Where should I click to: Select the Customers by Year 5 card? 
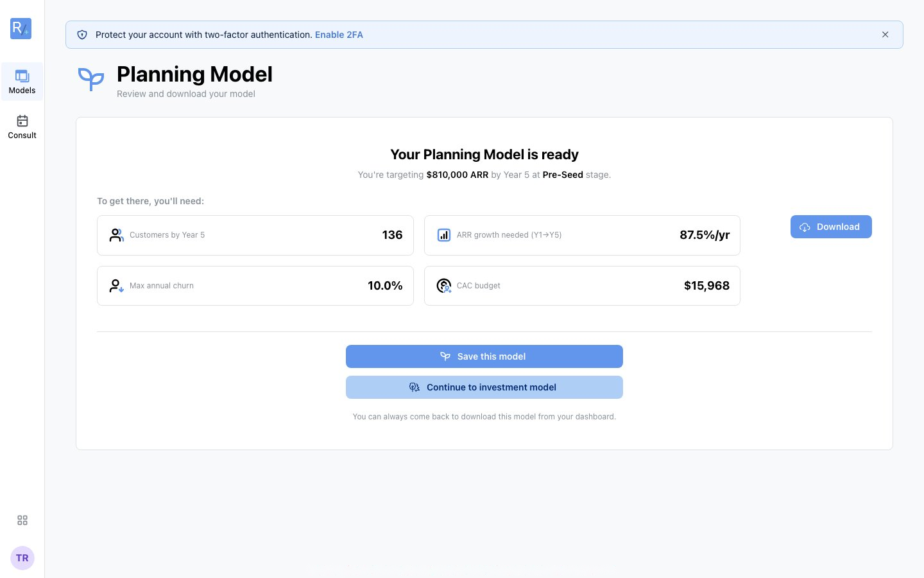point(255,235)
